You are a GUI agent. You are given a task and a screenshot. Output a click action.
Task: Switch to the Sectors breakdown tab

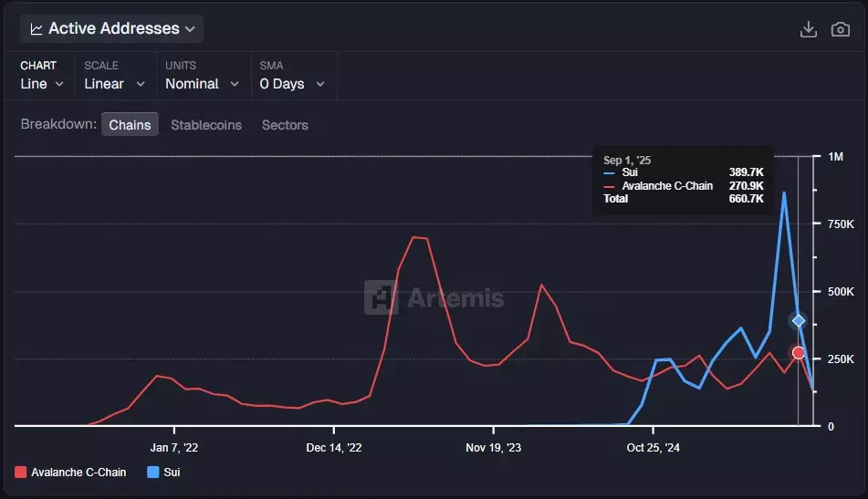[x=285, y=125]
